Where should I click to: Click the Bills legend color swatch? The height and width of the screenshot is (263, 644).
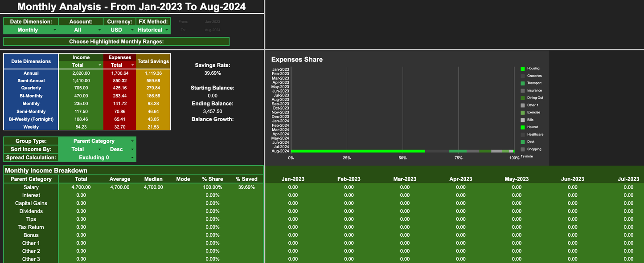[522, 120]
